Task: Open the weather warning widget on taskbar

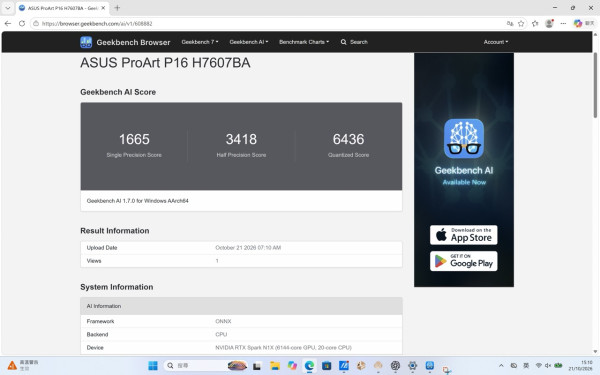Action: point(23,365)
